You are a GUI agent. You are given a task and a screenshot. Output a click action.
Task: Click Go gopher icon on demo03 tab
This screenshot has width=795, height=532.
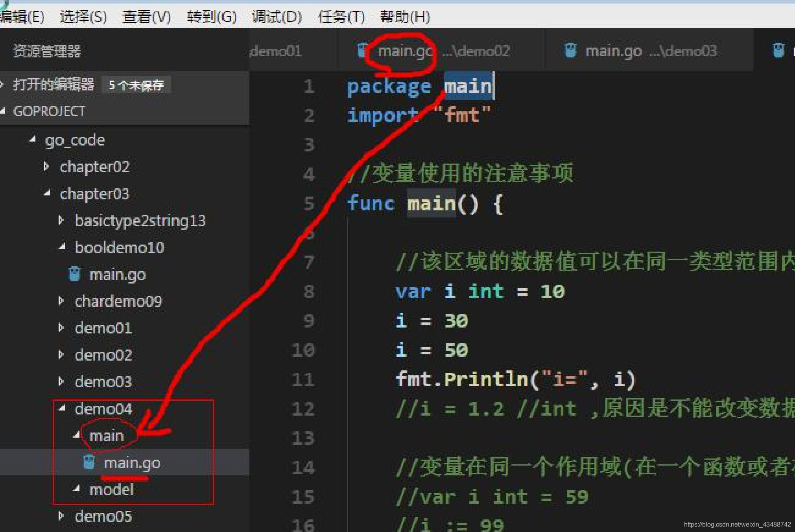[x=570, y=51]
